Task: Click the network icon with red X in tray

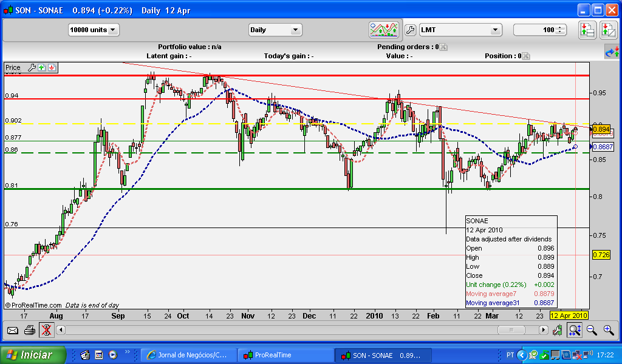Action: point(577,355)
